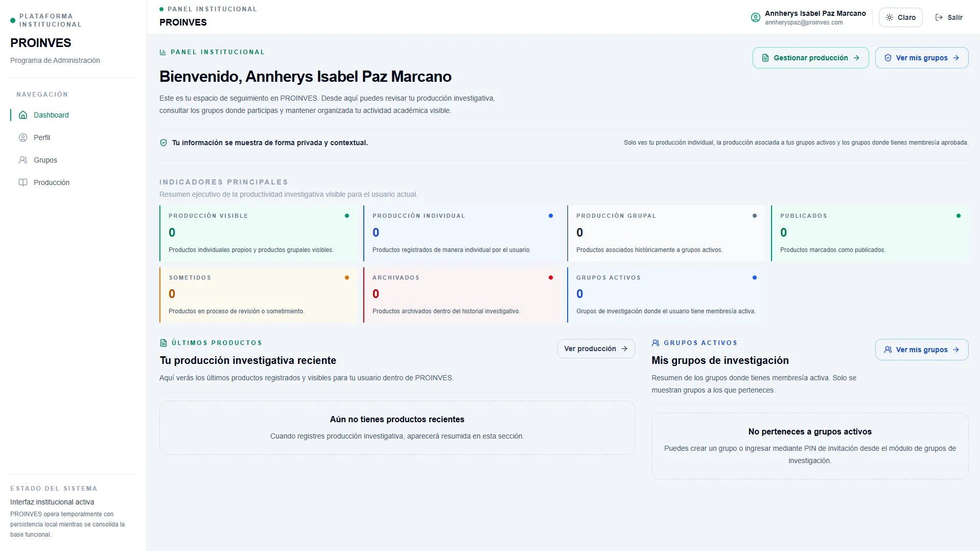Click shield icon in top Ver mis grupos

point(888,58)
